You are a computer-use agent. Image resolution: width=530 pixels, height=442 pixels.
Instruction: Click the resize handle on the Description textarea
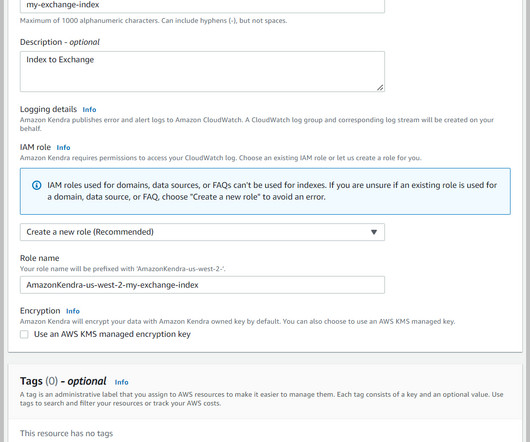380,88
